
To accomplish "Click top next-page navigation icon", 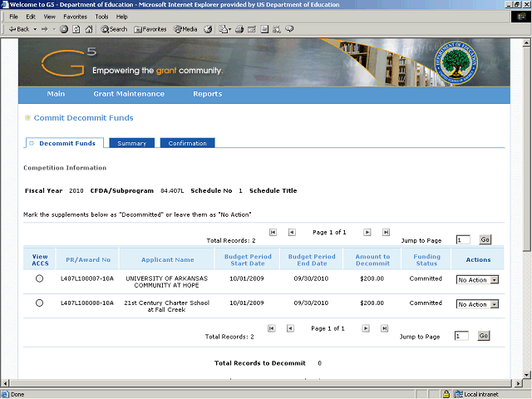I will point(367,233).
